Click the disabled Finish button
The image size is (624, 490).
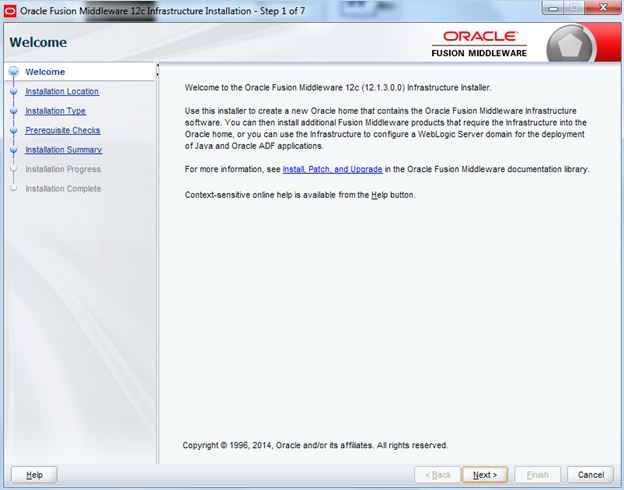pyautogui.click(x=538, y=474)
